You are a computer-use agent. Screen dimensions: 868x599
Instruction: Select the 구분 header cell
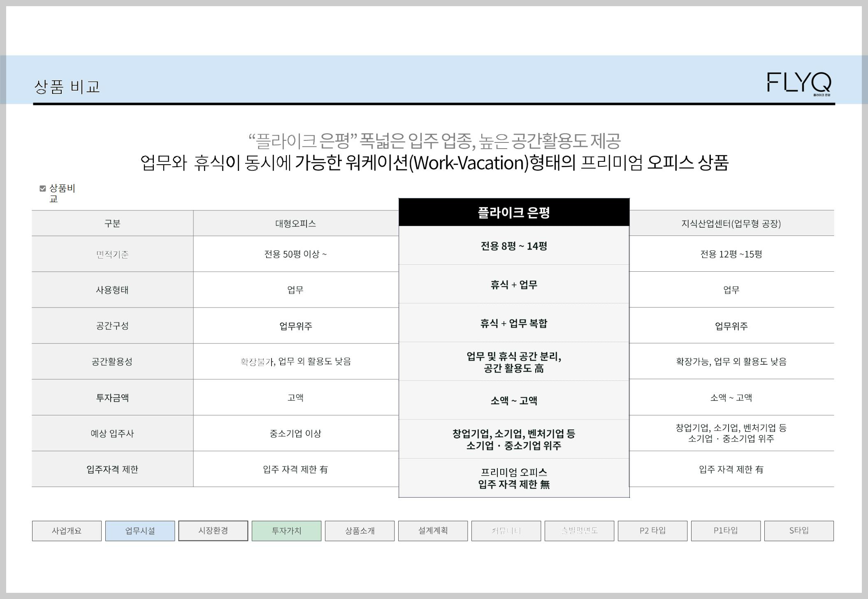pos(112,224)
